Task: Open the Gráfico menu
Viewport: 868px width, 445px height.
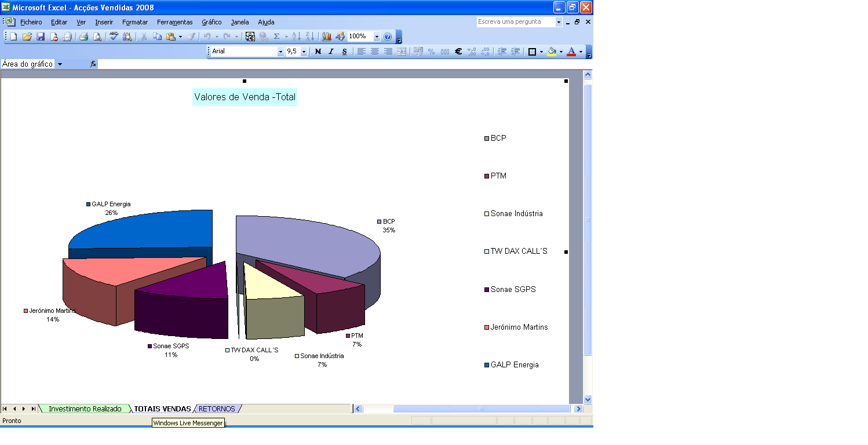Action: (x=211, y=22)
